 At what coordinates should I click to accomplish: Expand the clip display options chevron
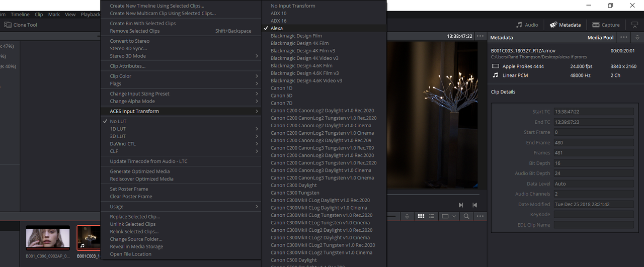point(454,216)
